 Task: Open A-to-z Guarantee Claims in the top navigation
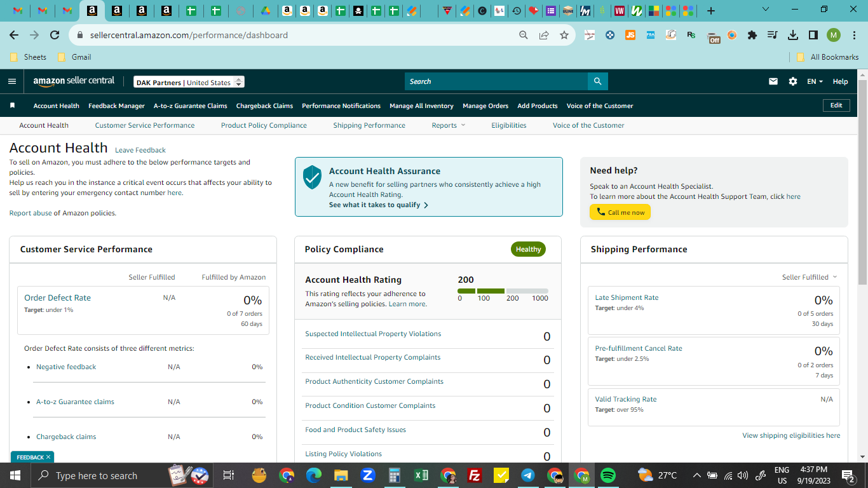191,105
